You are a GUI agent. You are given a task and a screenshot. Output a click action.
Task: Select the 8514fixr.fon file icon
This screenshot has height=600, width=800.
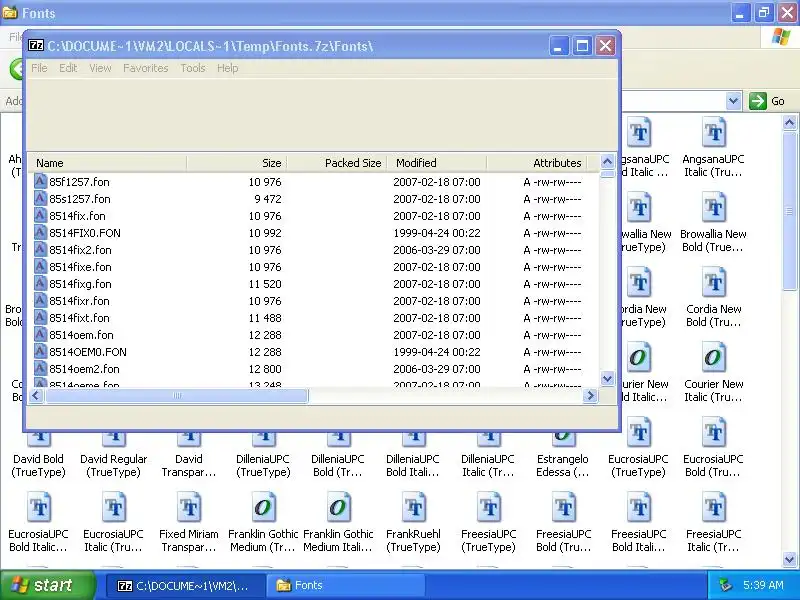40,301
